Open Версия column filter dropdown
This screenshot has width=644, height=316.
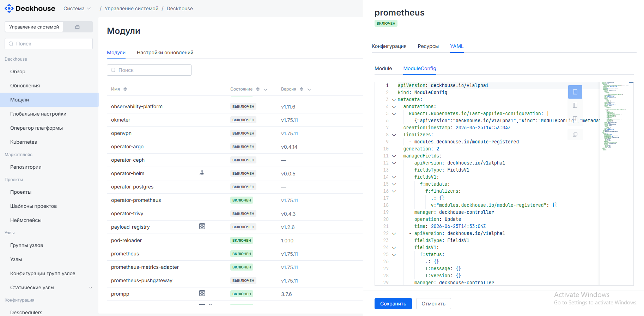click(x=309, y=89)
